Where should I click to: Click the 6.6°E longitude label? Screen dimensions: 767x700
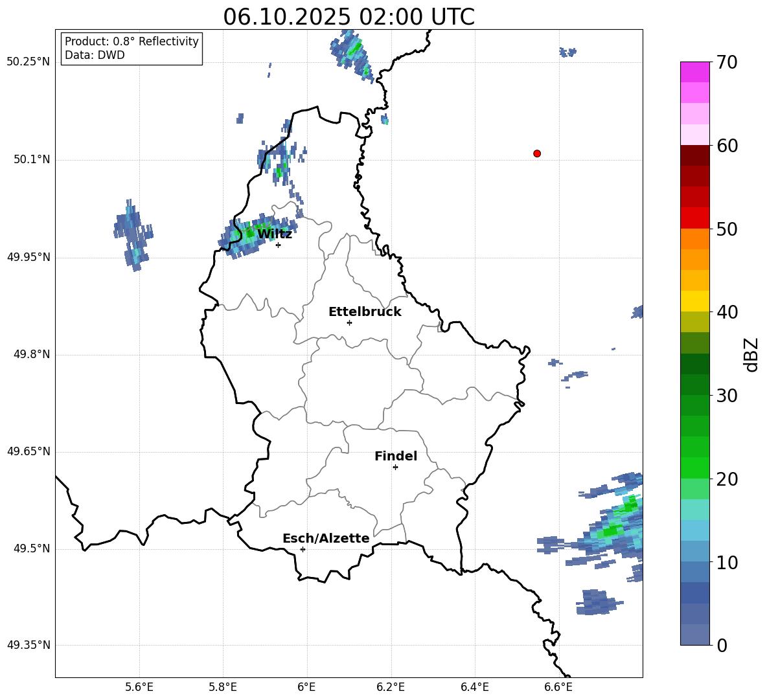point(558,687)
